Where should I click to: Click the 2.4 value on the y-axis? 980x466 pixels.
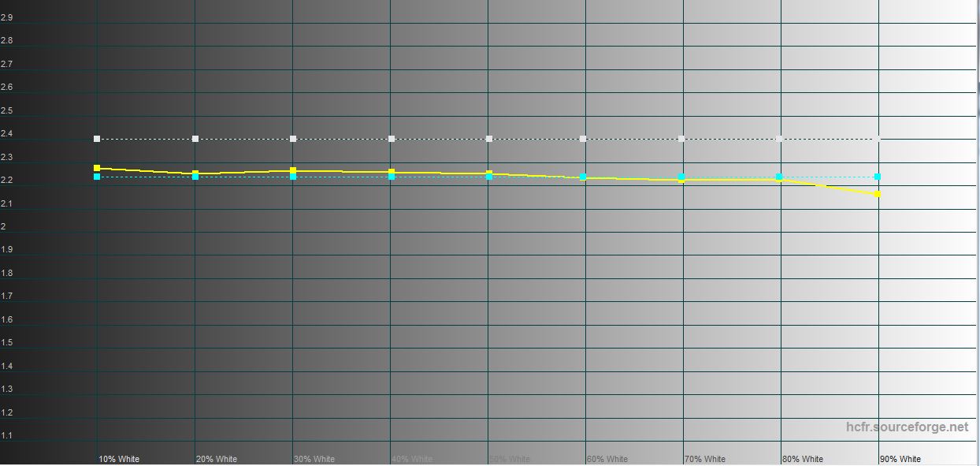pyautogui.click(x=7, y=134)
